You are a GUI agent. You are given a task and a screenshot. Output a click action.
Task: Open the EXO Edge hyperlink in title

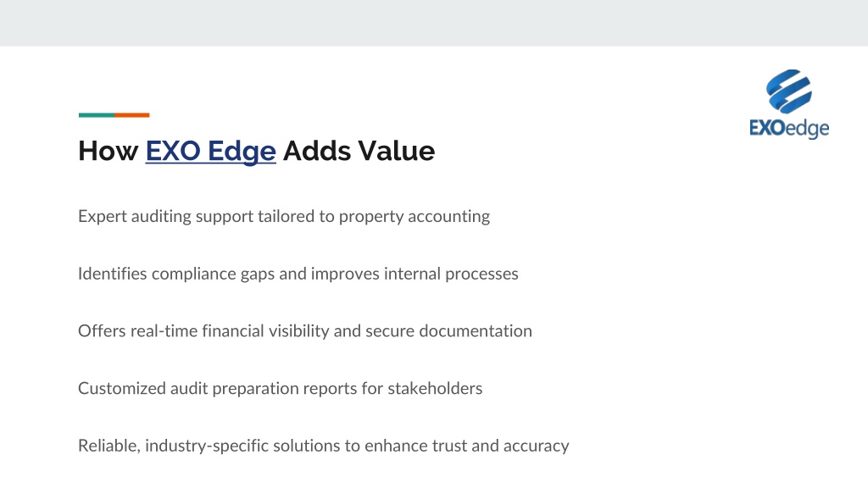(x=210, y=151)
